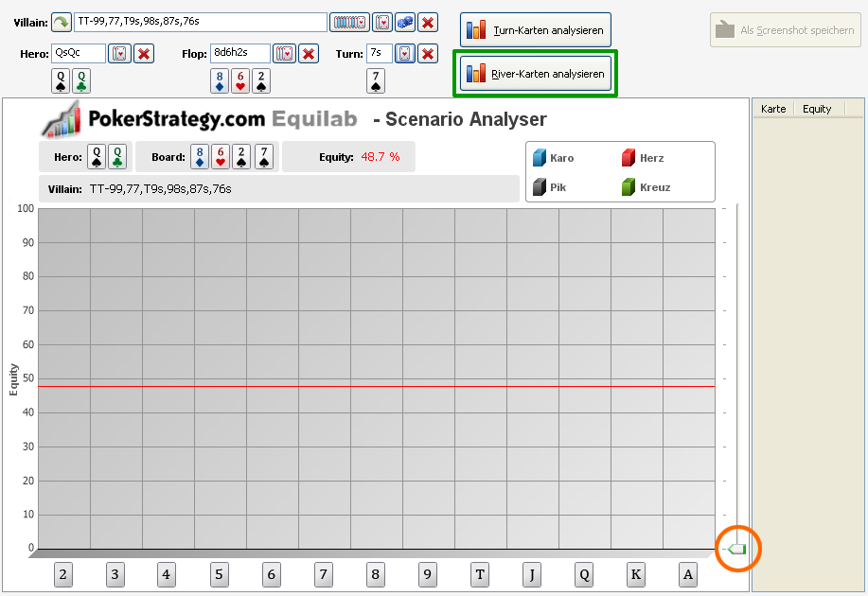
Task: Select rank 2 button below chart
Action: point(63,574)
